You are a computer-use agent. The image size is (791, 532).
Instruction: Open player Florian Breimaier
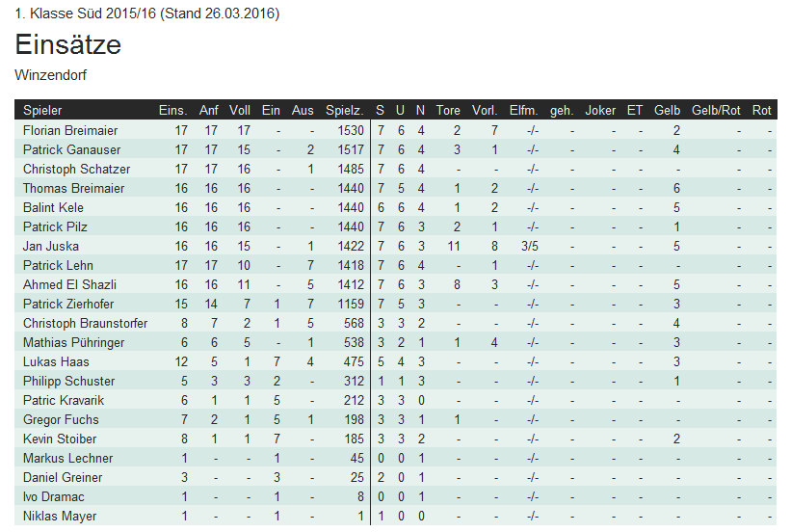pyautogui.click(x=70, y=130)
